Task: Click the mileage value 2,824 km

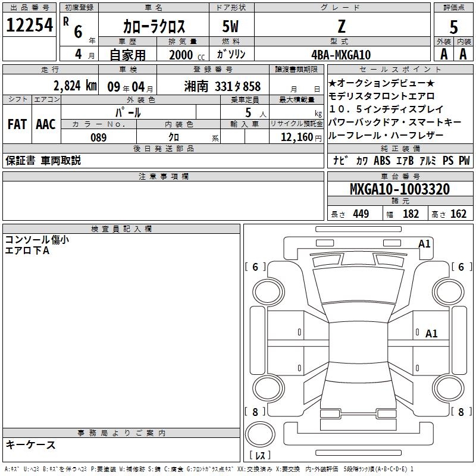Action: [x=74, y=85]
